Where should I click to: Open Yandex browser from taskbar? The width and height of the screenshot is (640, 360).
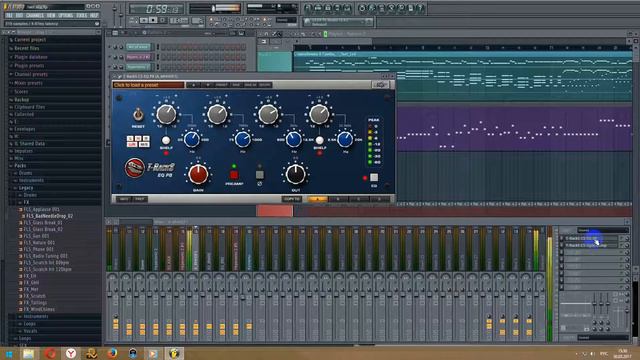pos(71,353)
